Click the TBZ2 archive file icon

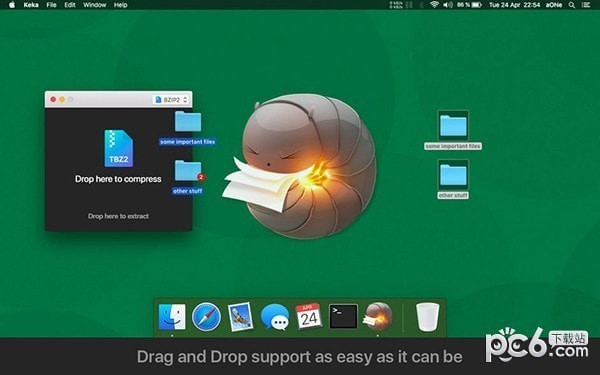pyautogui.click(x=119, y=148)
